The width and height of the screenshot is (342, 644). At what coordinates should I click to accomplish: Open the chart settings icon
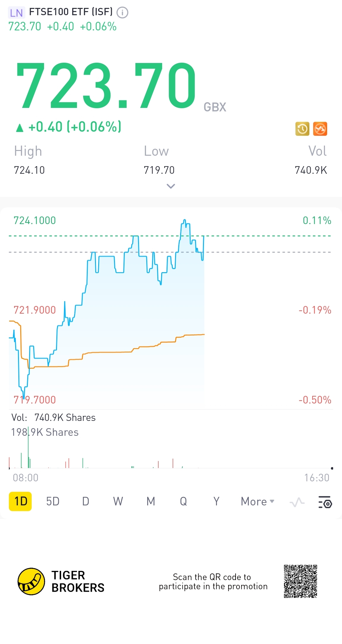(325, 502)
